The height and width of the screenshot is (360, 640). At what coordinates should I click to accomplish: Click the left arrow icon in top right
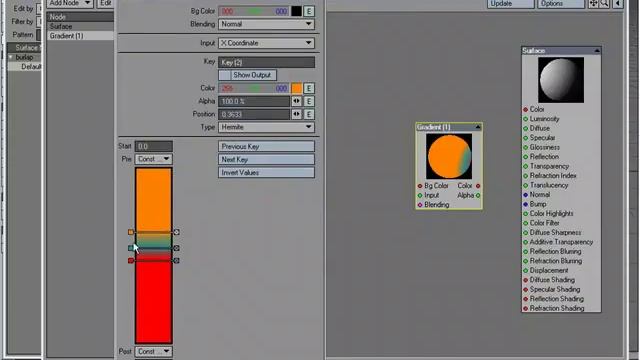[x=618, y=4]
